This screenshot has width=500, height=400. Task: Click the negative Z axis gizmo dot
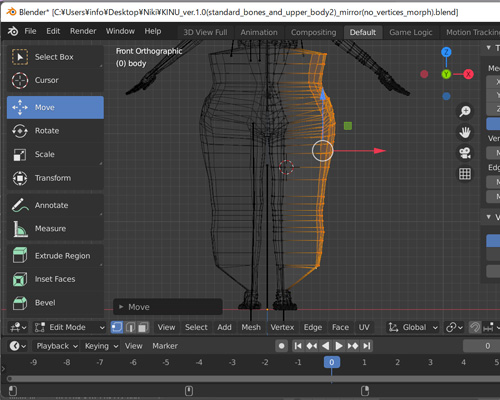(446, 96)
